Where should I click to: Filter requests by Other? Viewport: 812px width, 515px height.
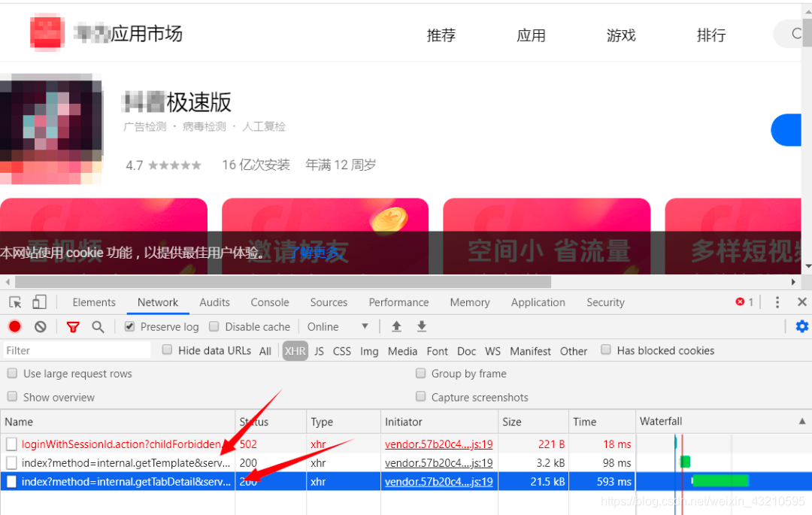(x=573, y=351)
